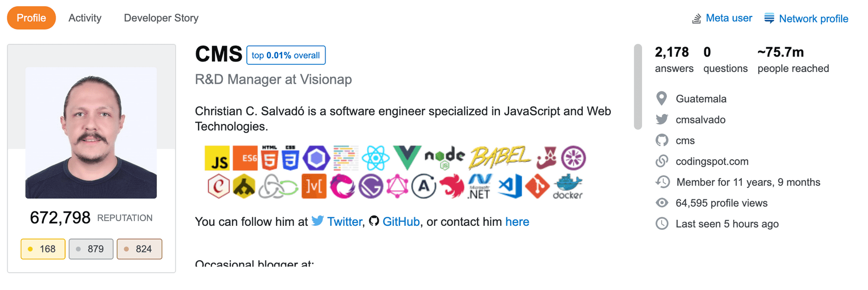Click the gold badges count 168
Image resolution: width=868 pixels, height=290 pixels.
pos(43,249)
